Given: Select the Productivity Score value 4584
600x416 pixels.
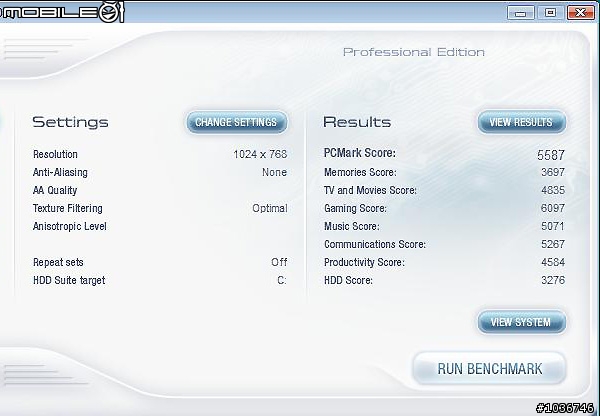Looking at the screenshot, I should pos(553,262).
